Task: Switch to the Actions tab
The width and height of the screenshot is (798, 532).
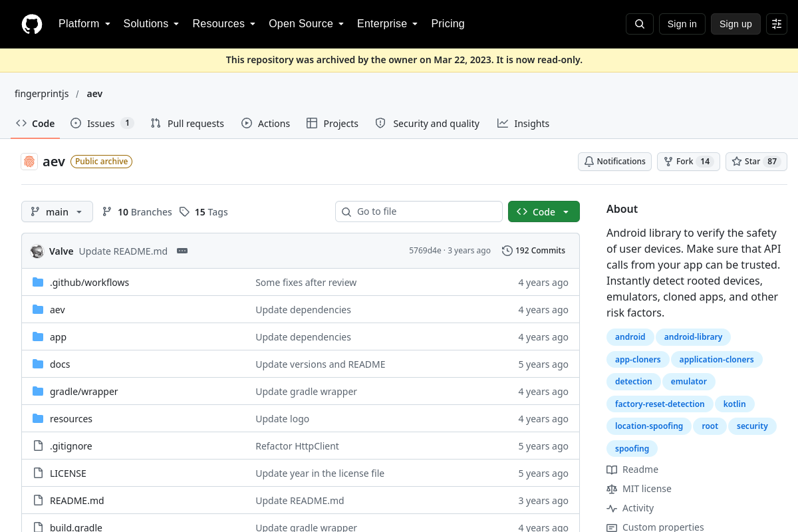Action: 266,124
